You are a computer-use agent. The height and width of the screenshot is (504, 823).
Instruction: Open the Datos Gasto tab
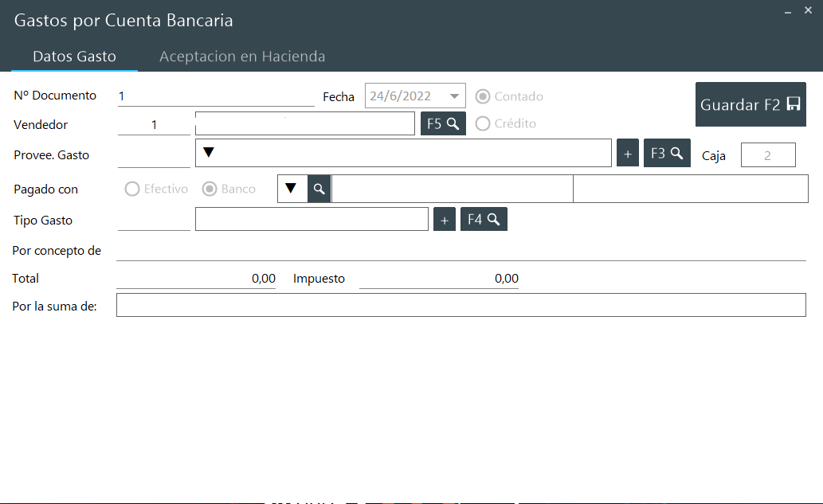click(74, 57)
